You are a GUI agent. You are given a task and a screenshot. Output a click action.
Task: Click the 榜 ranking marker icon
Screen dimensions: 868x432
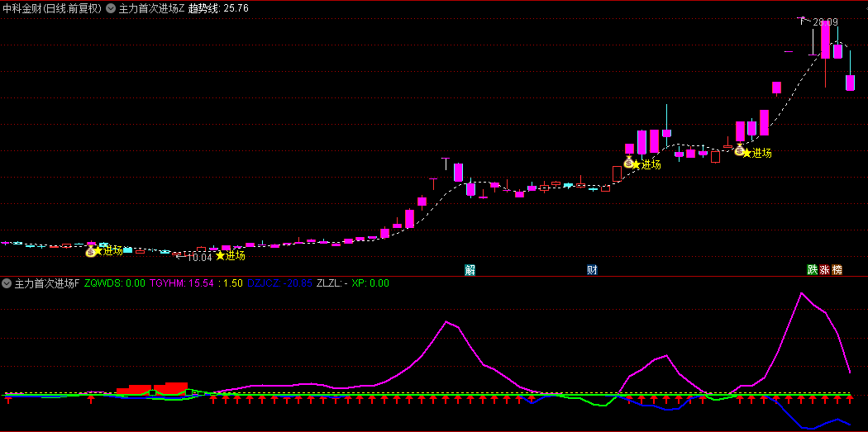[x=837, y=270]
